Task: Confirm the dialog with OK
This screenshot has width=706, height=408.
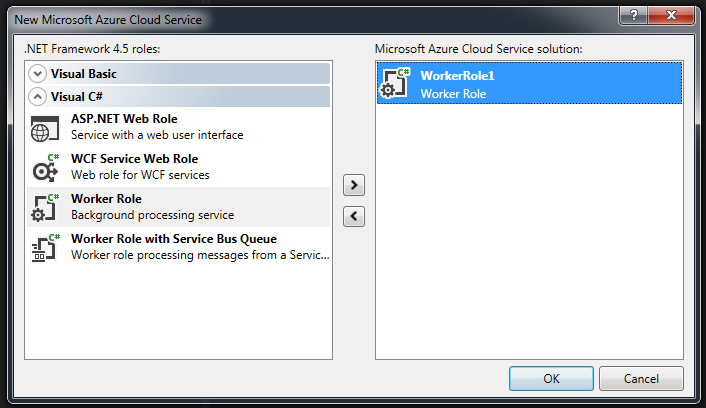Action: point(551,379)
